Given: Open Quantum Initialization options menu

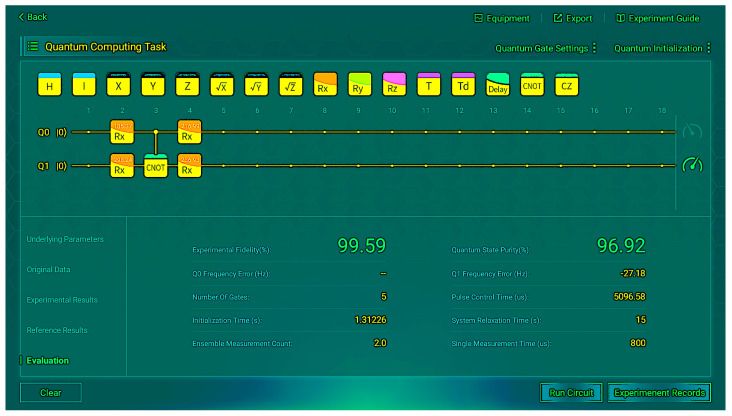Looking at the screenshot, I should coord(709,48).
